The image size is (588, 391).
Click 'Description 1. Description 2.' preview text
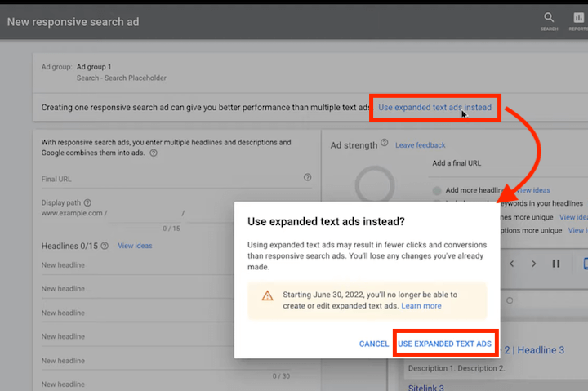(457, 368)
